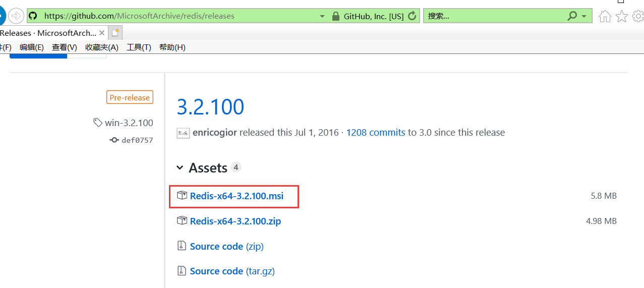Open enricogior user profile link
The width and height of the screenshot is (644, 288).
215,133
